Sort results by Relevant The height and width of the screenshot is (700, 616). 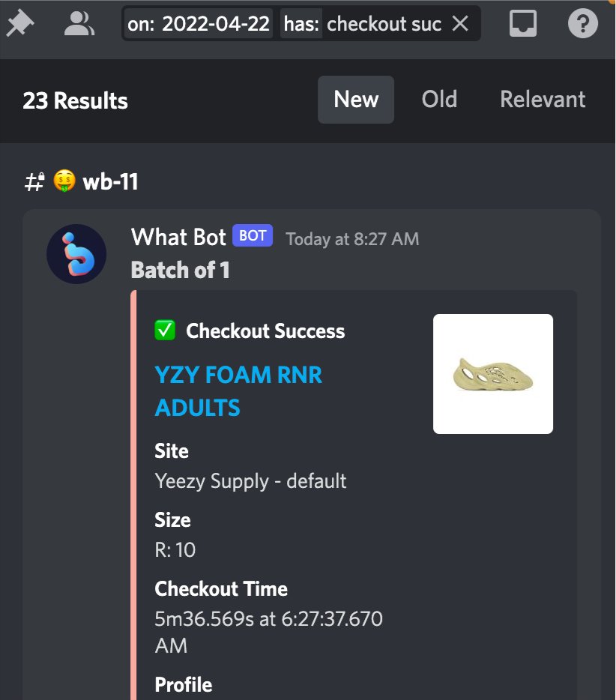[543, 99]
